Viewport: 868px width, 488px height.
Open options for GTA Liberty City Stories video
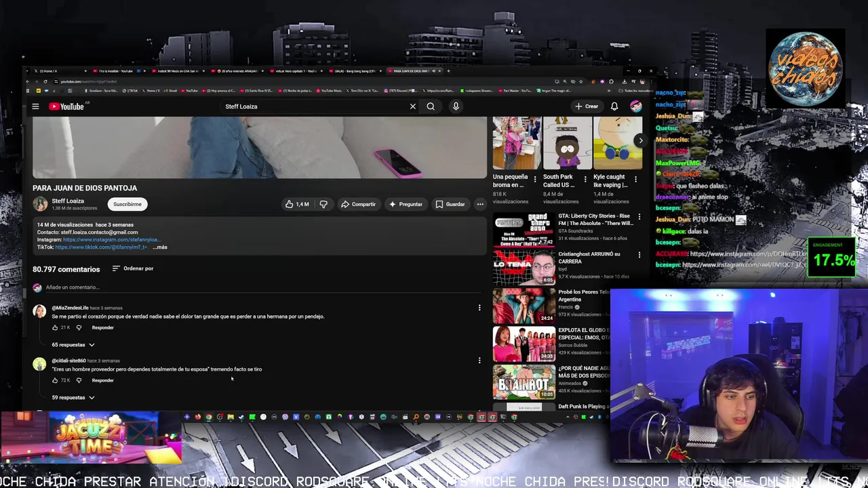(x=639, y=217)
